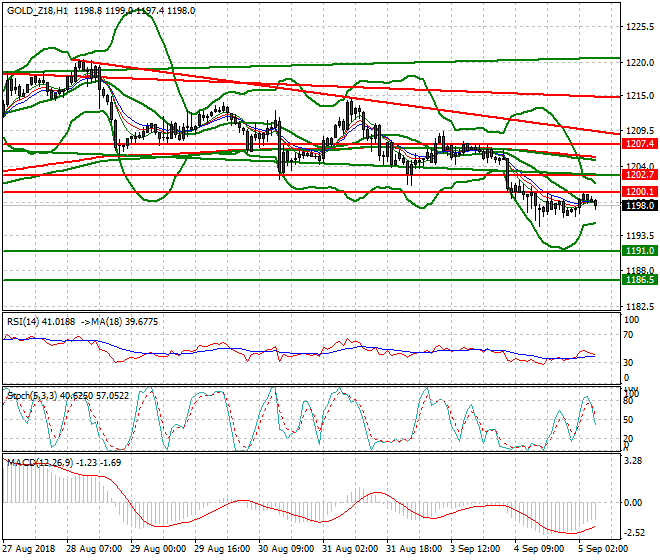Click the 31 Aug 18:00 time label
Screen dimensions: 660x560
414,549
